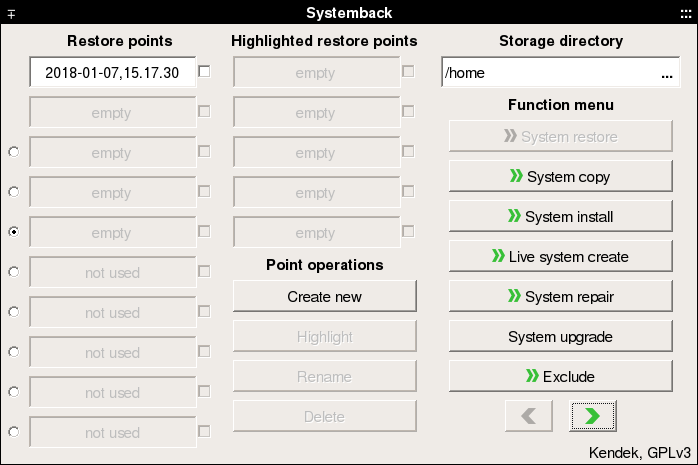Screen dimensions: 698x465
Task: Select the radio button beside the second 'not used' slot
Action: pyautogui.click(x=14, y=312)
